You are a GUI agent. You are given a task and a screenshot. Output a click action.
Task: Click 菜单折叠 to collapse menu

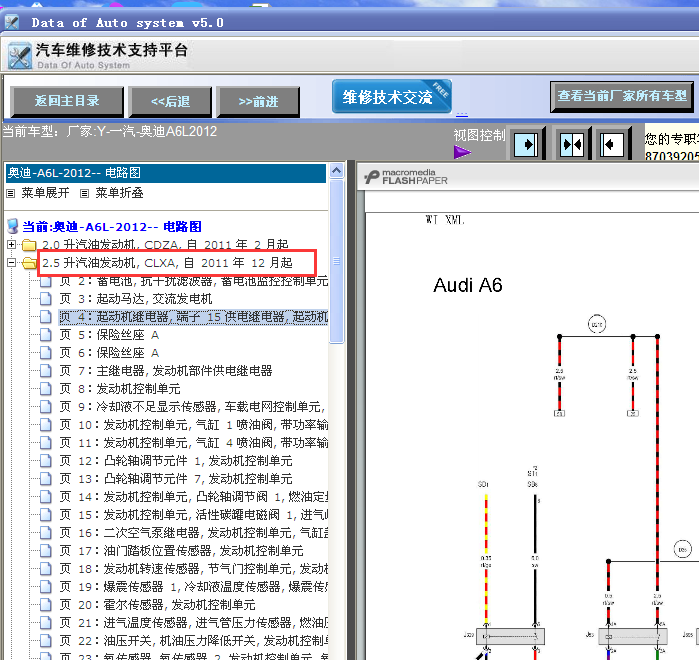pyautogui.click(x=119, y=193)
